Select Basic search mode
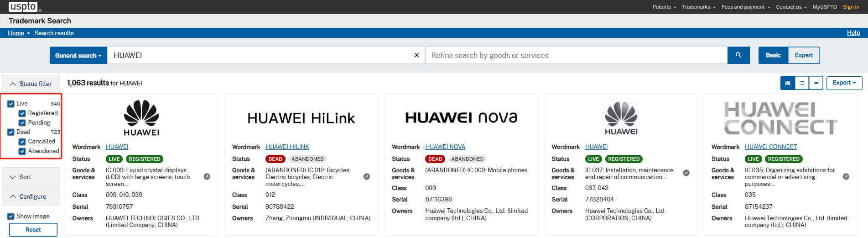 pyautogui.click(x=773, y=55)
